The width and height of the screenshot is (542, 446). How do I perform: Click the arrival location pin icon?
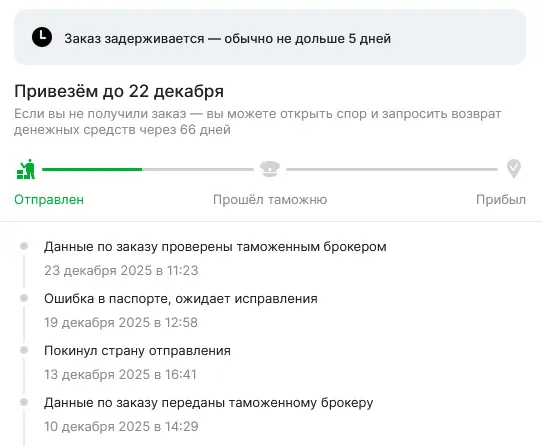click(x=514, y=168)
